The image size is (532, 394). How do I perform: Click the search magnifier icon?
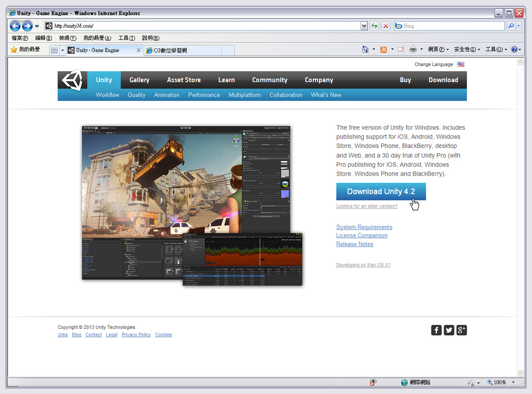point(511,26)
